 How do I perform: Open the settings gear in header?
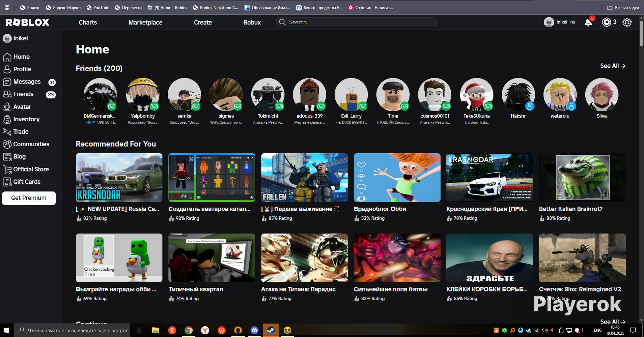click(627, 22)
